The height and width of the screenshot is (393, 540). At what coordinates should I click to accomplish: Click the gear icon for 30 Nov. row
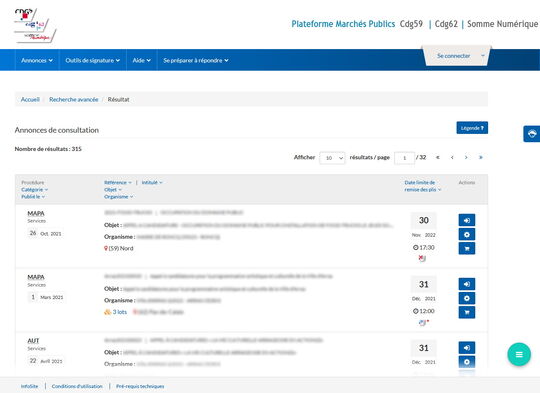[x=467, y=234]
